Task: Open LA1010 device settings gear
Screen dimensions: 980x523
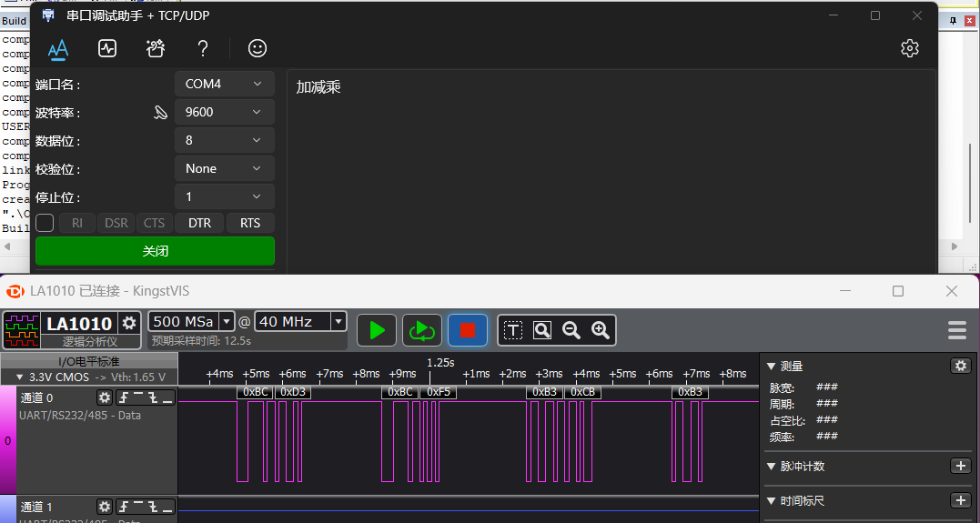Action: tap(129, 323)
